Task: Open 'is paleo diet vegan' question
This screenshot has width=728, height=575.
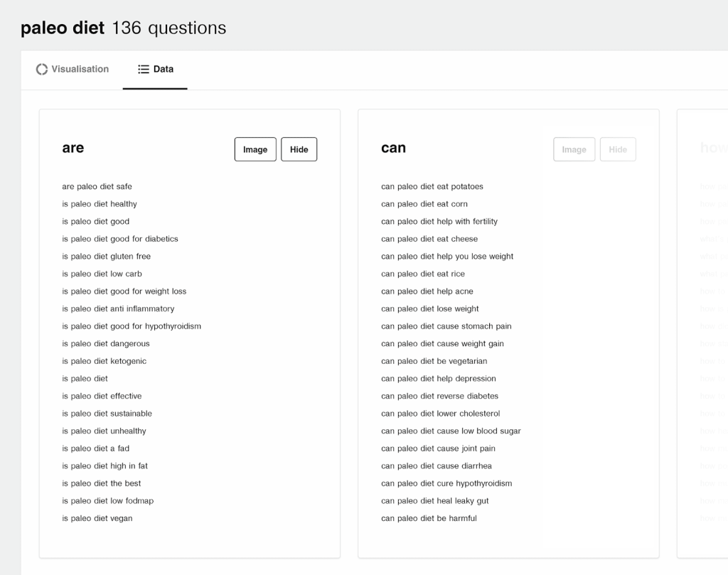Action: click(x=97, y=518)
